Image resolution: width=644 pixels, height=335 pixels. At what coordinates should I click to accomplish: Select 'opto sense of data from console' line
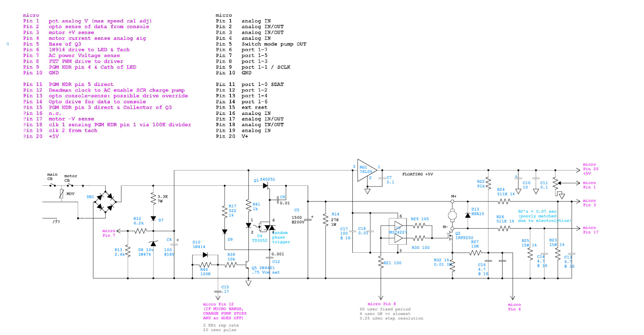(99, 27)
